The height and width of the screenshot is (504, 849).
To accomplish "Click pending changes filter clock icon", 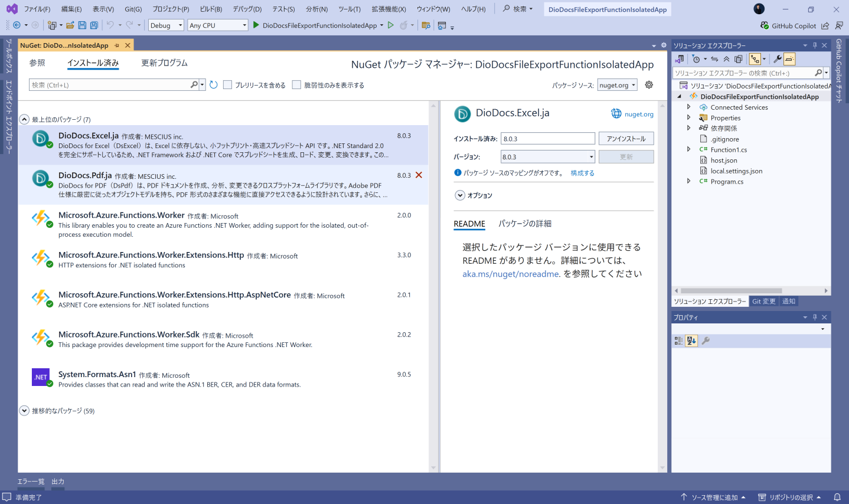I will (696, 59).
